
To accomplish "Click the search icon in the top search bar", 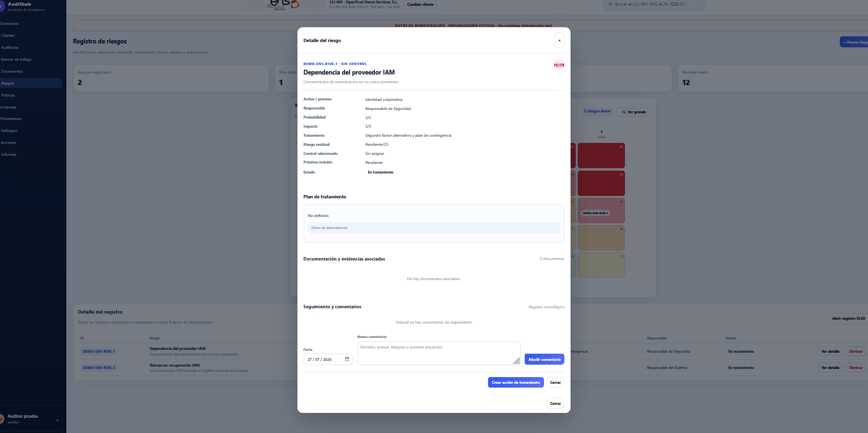I will click(x=610, y=4).
